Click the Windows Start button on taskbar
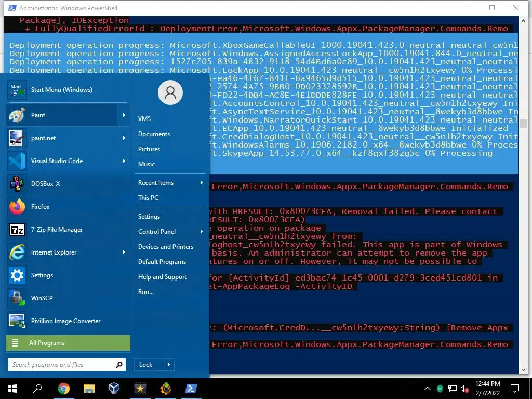 [12, 389]
